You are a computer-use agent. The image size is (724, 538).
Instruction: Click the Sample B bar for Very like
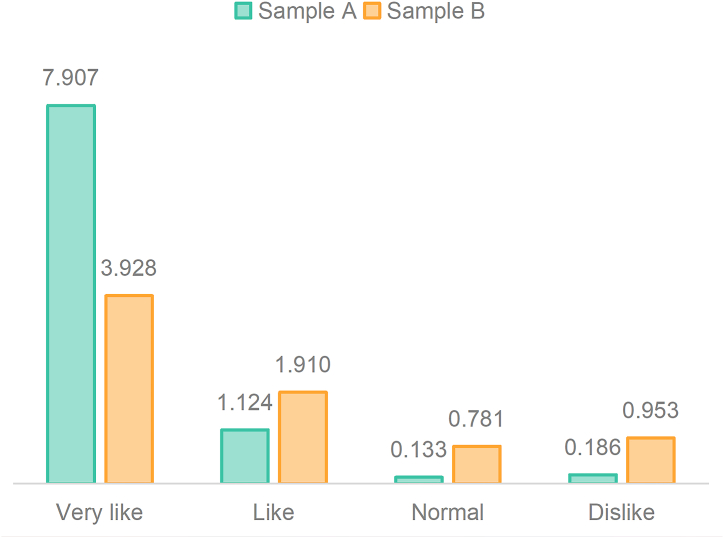[129, 389]
